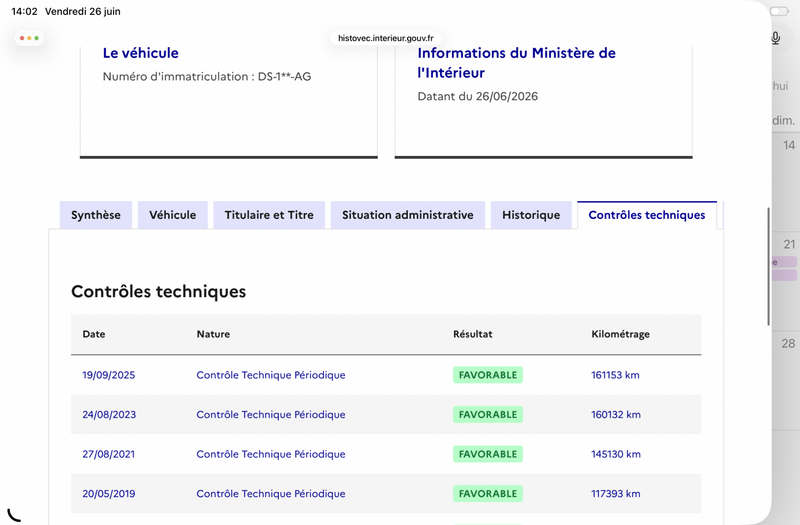Image resolution: width=800 pixels, height=525 pixels.
Task: Click the Résultat column header
Action: 472,334
